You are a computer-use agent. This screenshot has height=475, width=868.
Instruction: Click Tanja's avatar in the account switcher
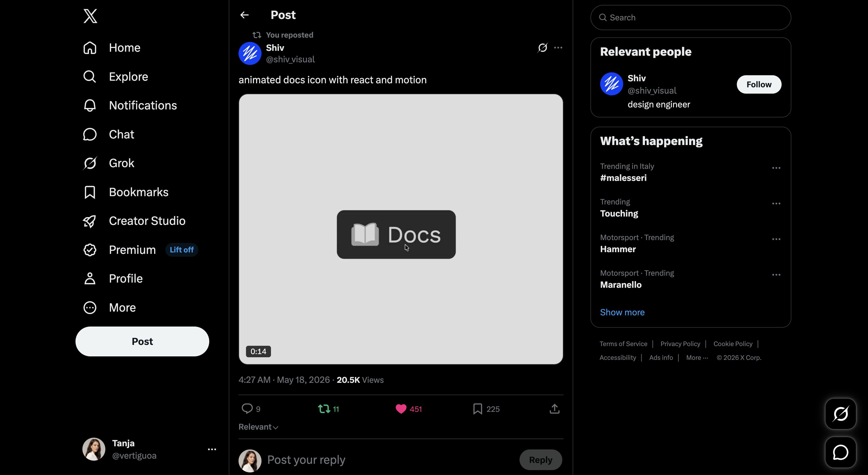94,449
